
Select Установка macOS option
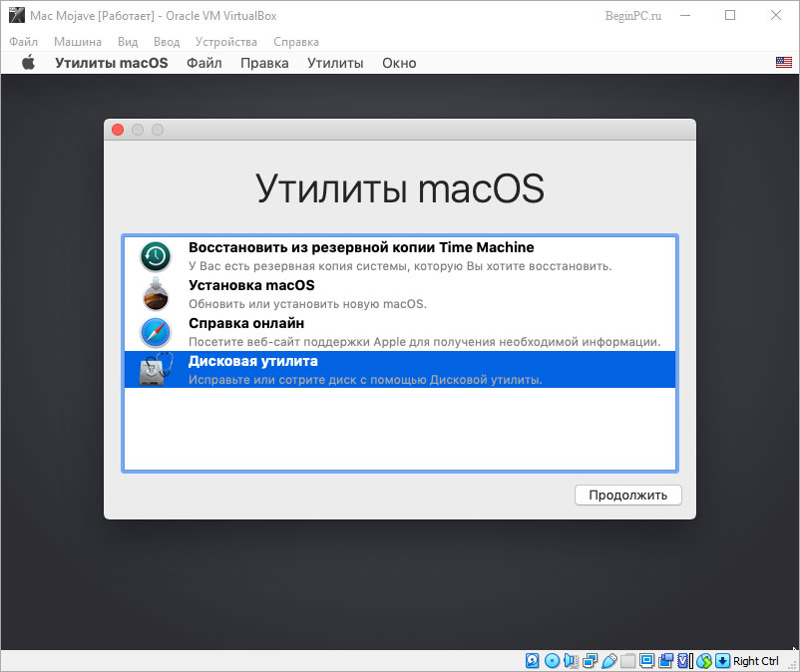click(400, 294)
